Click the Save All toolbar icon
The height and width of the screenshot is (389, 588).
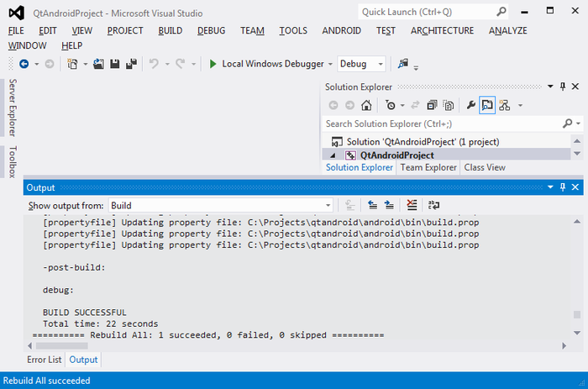131,64
